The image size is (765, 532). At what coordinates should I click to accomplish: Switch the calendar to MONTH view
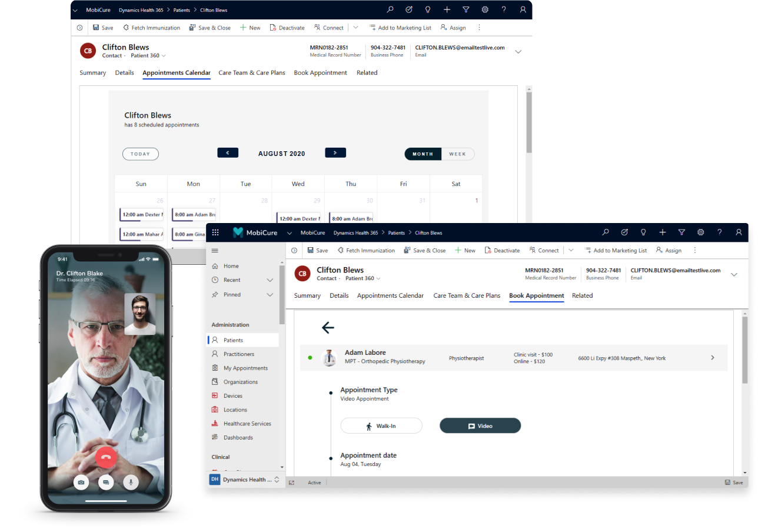pyautogui.click(x=423, y=154)
